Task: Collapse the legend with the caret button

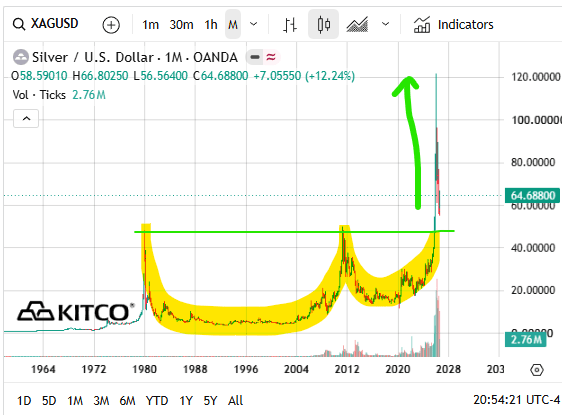Action: tap(26, 119)
